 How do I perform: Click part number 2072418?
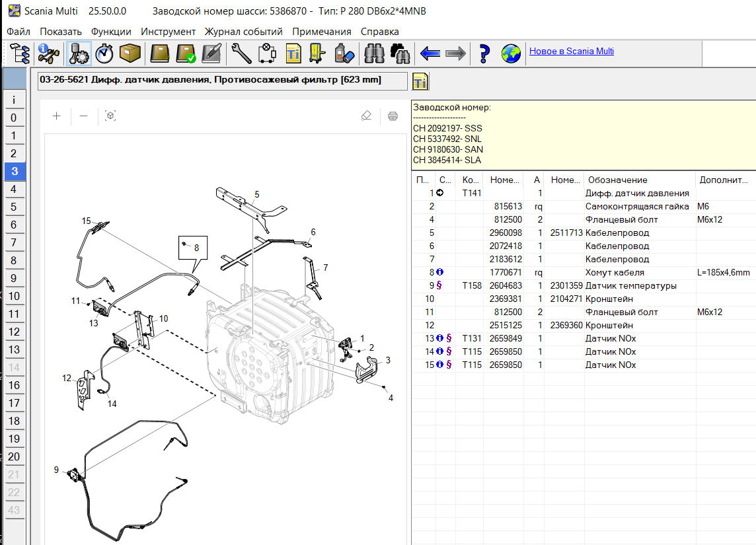pos(506,246)
